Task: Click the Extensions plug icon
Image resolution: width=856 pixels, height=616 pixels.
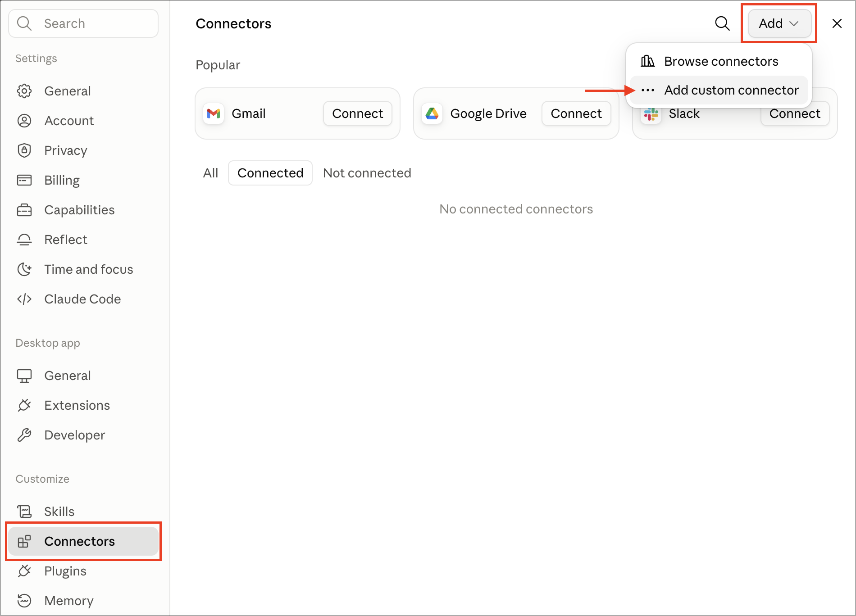Action: coord(24,405)
